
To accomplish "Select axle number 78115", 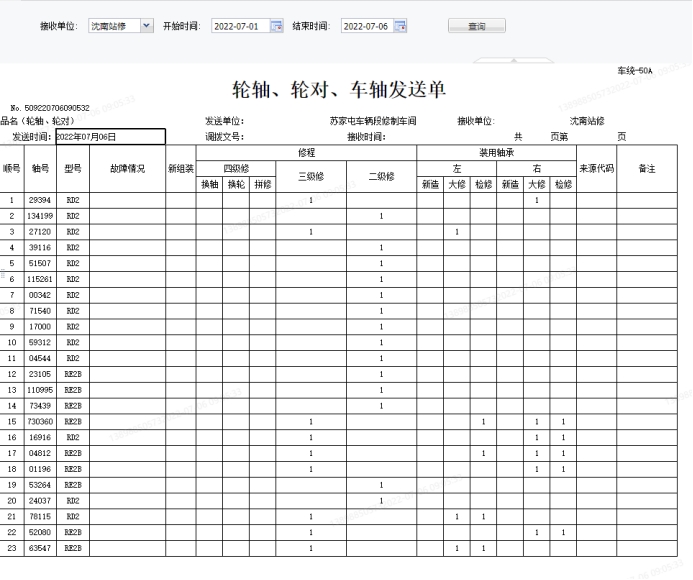I will tap(40, 516).
